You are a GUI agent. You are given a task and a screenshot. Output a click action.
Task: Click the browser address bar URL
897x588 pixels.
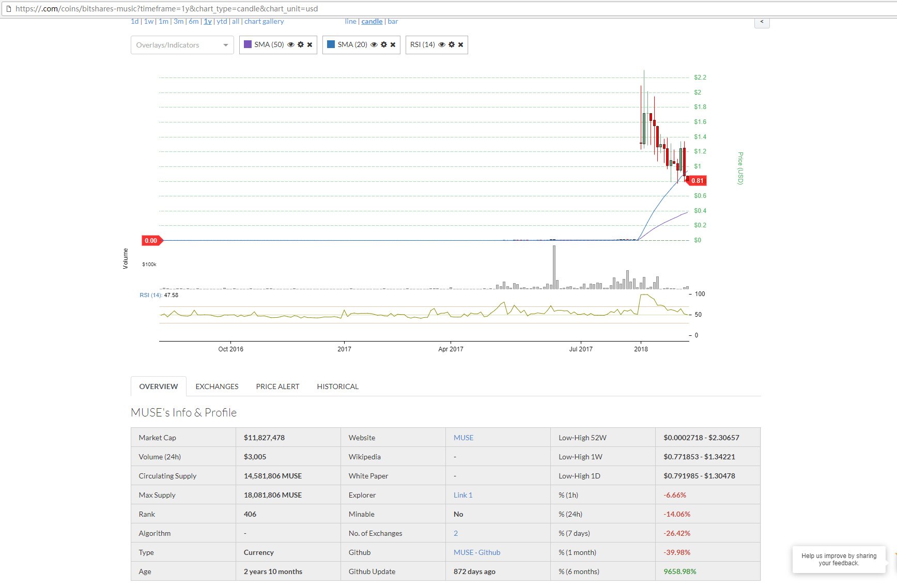pos(166,9)
